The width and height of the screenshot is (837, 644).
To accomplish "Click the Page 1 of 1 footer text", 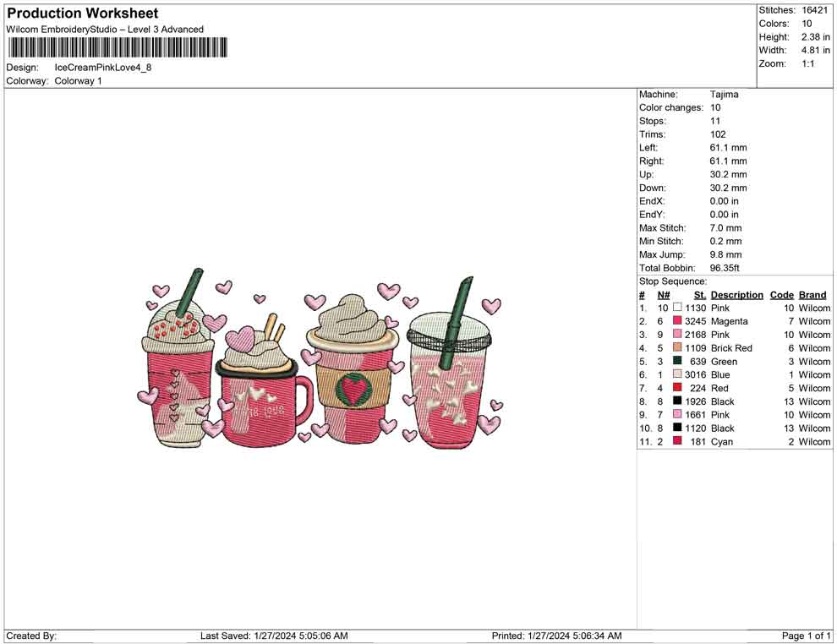I will point(806,636).
